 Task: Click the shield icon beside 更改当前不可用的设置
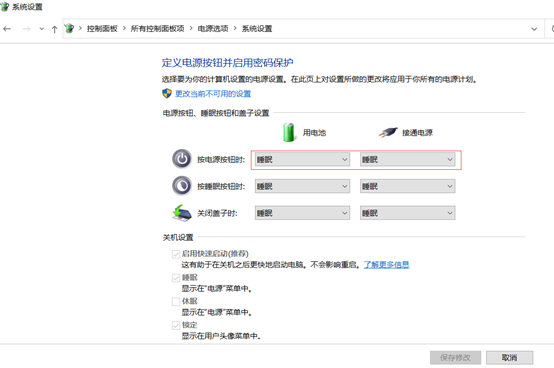[x=167, y=94]
